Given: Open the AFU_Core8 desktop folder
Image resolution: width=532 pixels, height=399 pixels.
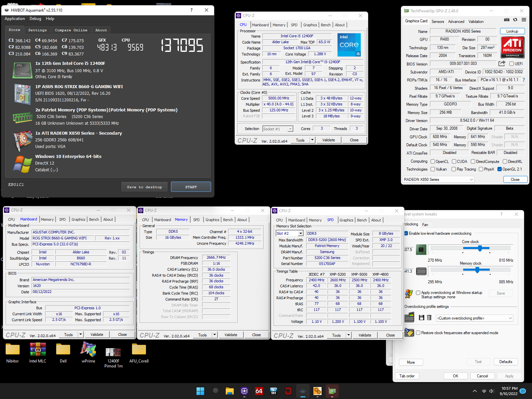Looking at the screenshot, I should click(139, 353).
